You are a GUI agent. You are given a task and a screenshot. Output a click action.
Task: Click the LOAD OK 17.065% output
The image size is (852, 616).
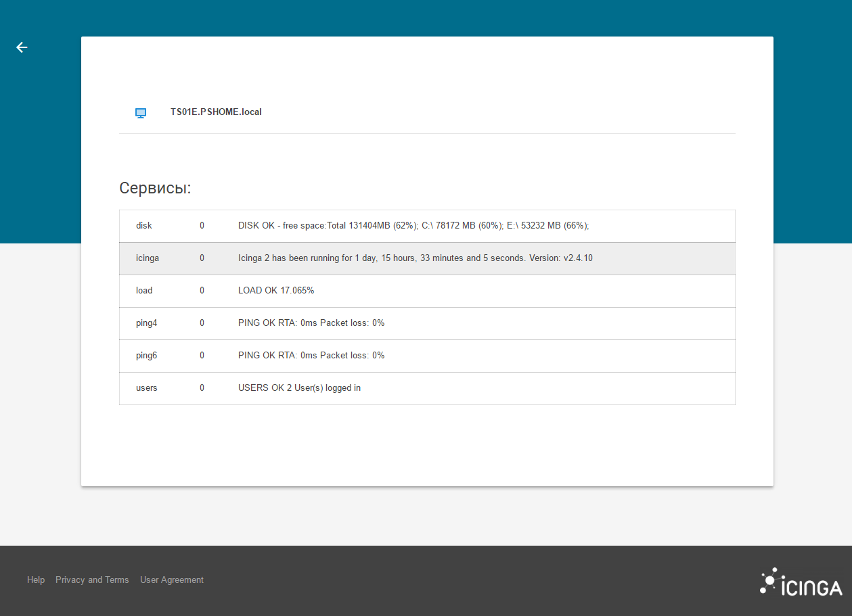276,291
